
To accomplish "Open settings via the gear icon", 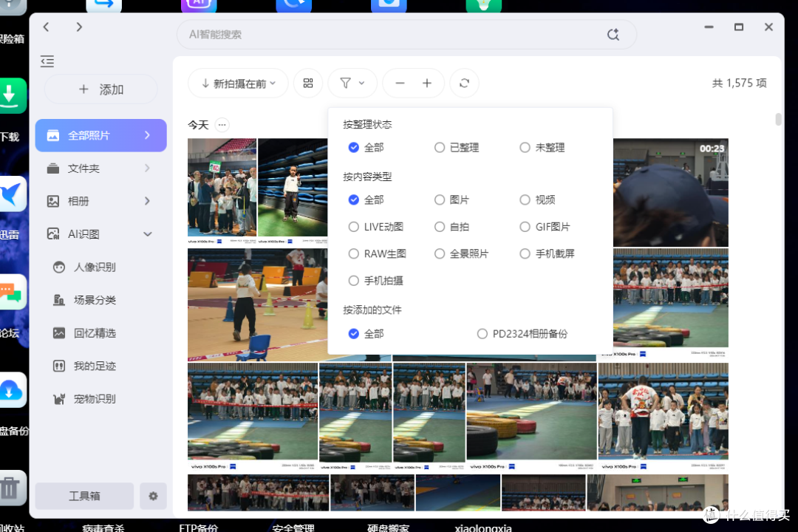I will (x=153, y=496).
